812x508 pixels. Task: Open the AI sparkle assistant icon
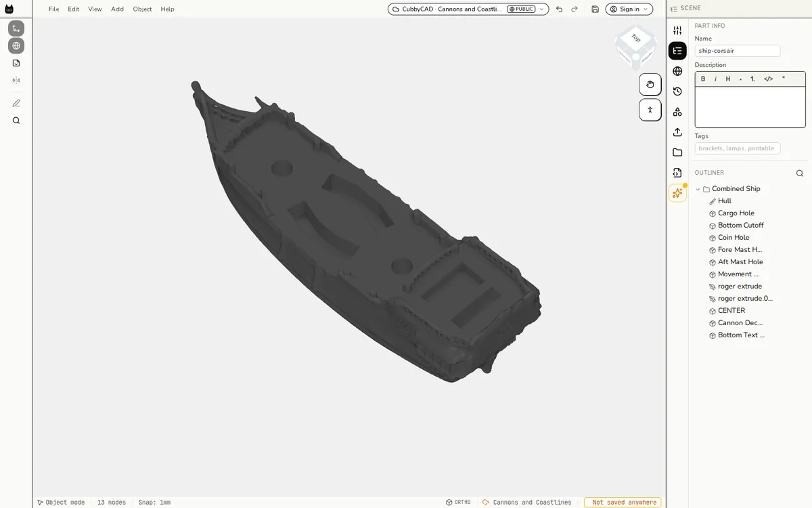coord(677,193)
